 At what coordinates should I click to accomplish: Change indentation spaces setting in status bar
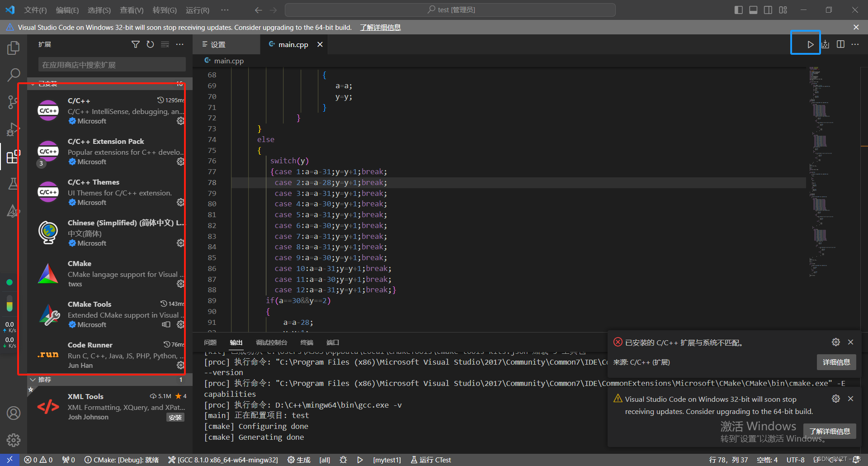coord(767,460)
